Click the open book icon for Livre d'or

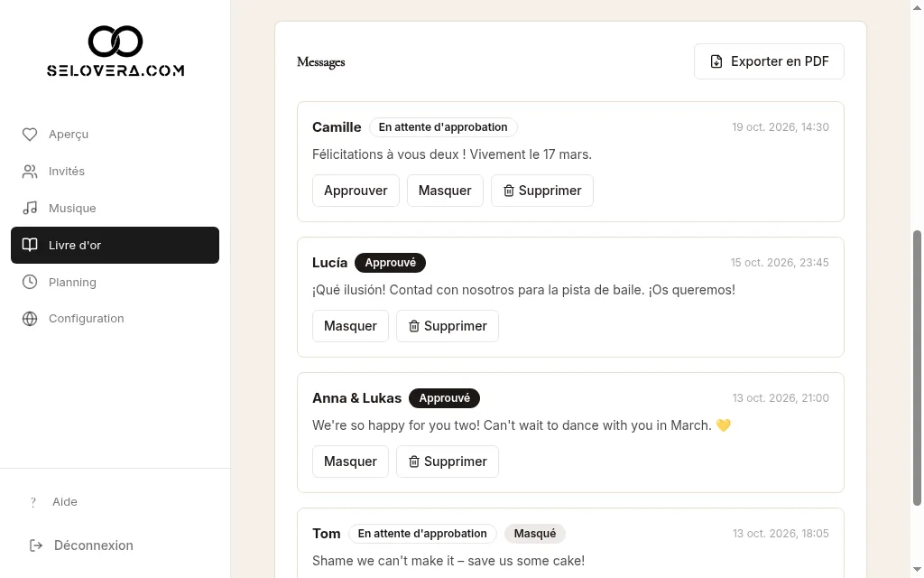point(30,245)
